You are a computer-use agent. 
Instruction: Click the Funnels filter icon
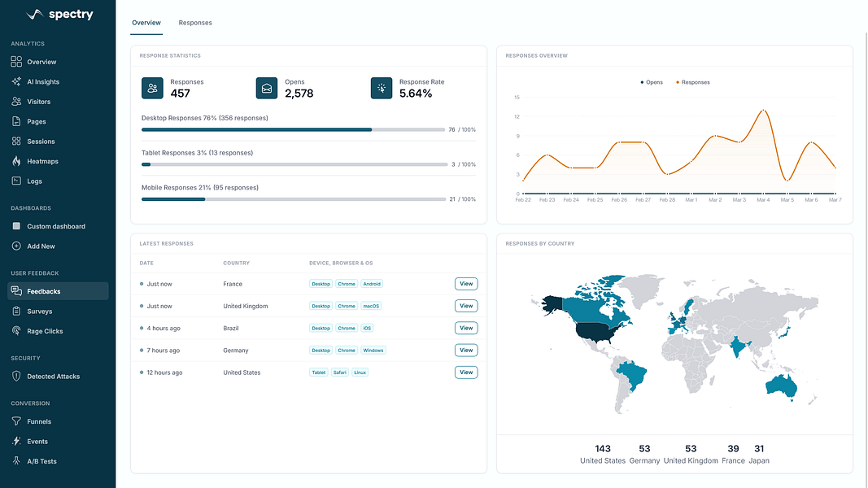16,421
